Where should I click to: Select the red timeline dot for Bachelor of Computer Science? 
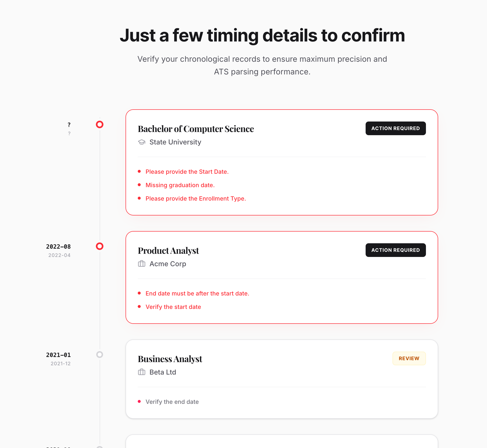pos(100,124)
